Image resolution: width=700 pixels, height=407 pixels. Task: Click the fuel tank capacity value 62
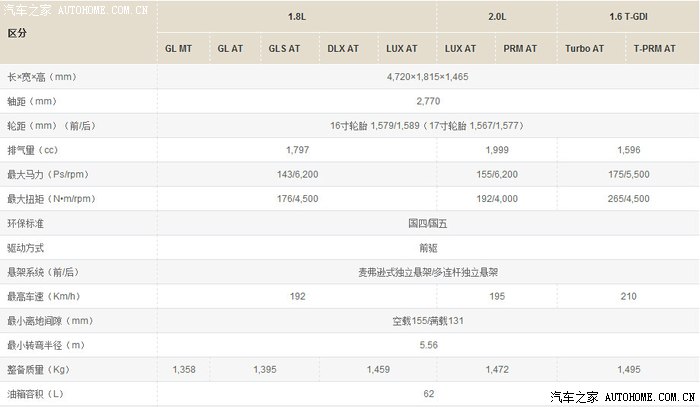[x=428, y=394]
